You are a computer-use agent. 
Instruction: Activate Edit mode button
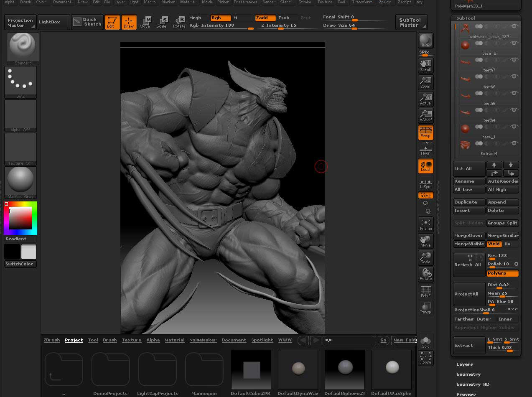click(112, 22)
